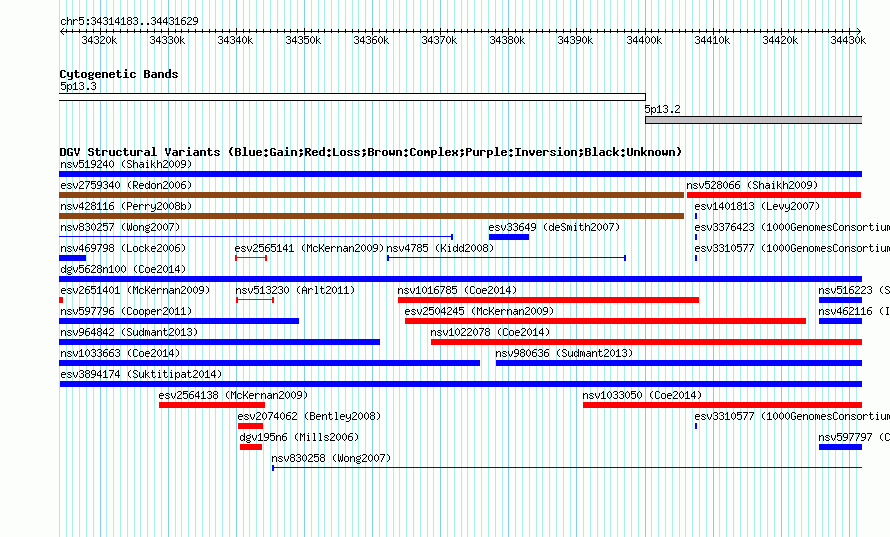The height and width of the screenshot is (537, 890).
Task: Select the dgv195n6 (Mills2006) label
Action: tap(299, 437)
